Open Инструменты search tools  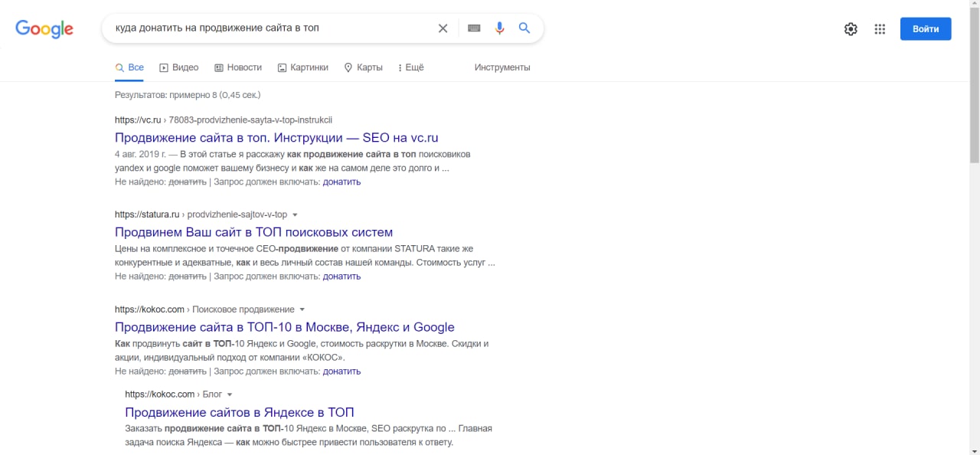point(502,67)
